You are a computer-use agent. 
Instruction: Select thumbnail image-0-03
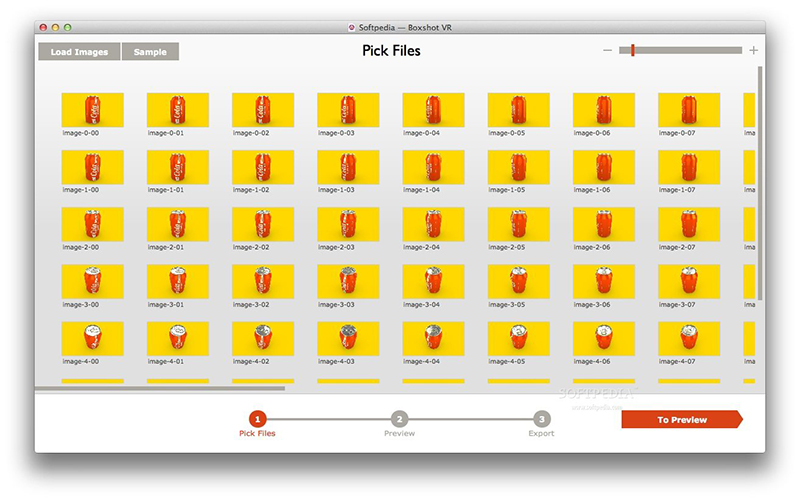348,110
